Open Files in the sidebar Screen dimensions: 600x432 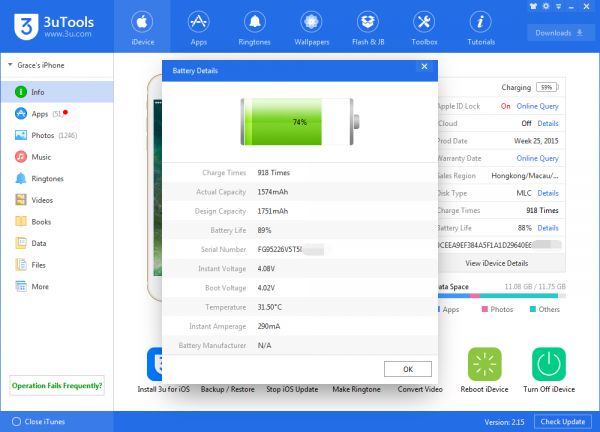57,265
